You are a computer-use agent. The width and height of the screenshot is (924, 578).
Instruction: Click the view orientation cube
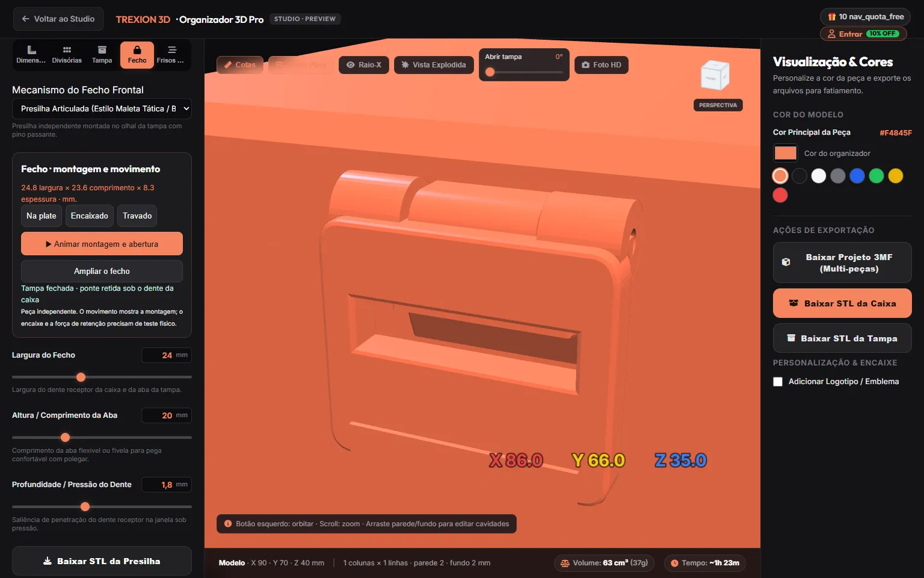tap(715, 76)
